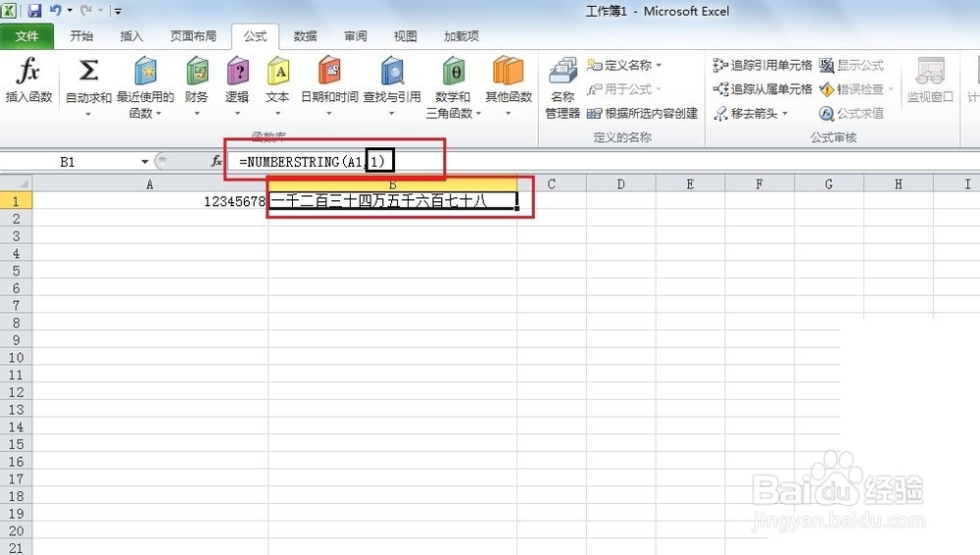Open the File (文件) tab
Viewport: 980px width, 555px height.
(26, 36)
